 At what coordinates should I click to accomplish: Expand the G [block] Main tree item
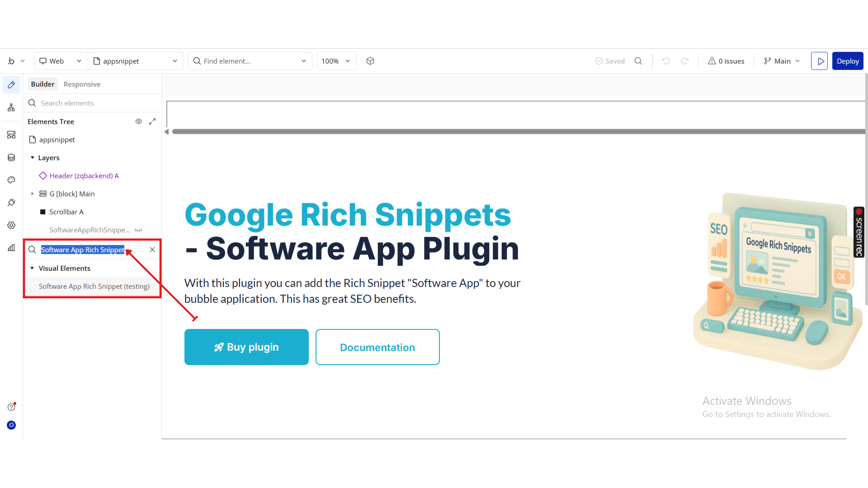(x=32, y=194)
